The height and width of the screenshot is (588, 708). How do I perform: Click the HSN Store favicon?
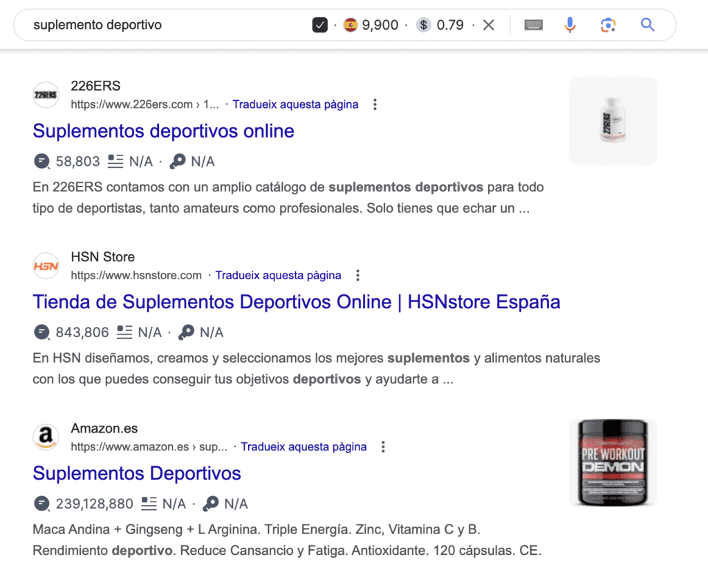click(x=46, y=266)
